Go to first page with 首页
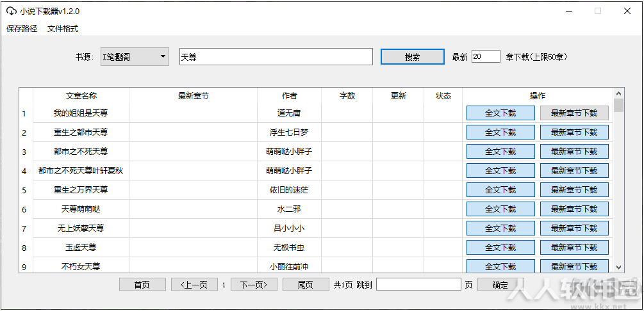Image resolution: width=644 pixels, height=311 pixels. pos(142,285)
